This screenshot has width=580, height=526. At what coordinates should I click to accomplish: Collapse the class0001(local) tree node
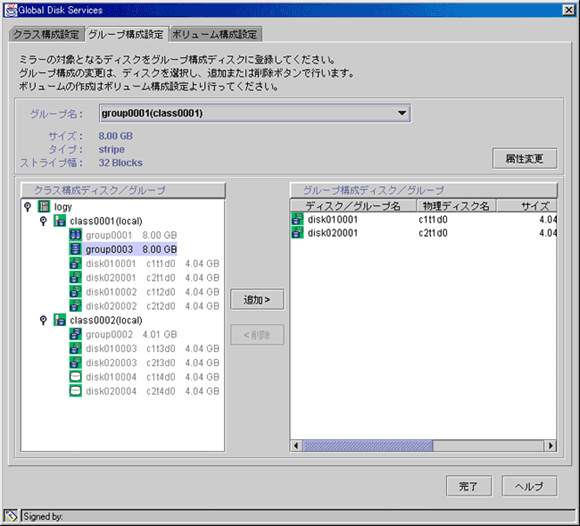43,221
